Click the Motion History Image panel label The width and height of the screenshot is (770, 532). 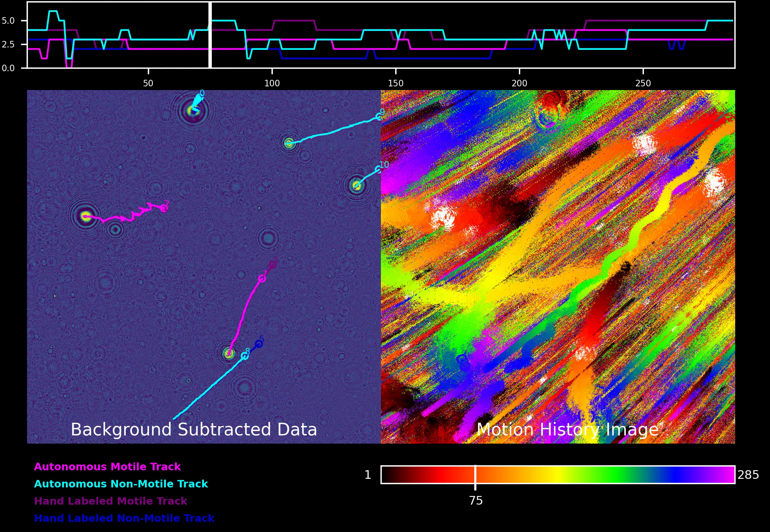click(567, 430)
